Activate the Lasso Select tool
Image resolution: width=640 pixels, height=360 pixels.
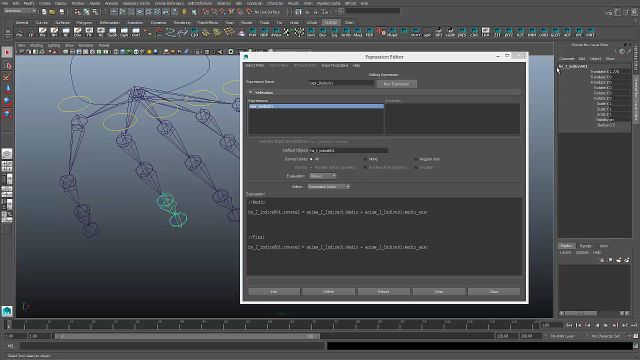point(7,65)
